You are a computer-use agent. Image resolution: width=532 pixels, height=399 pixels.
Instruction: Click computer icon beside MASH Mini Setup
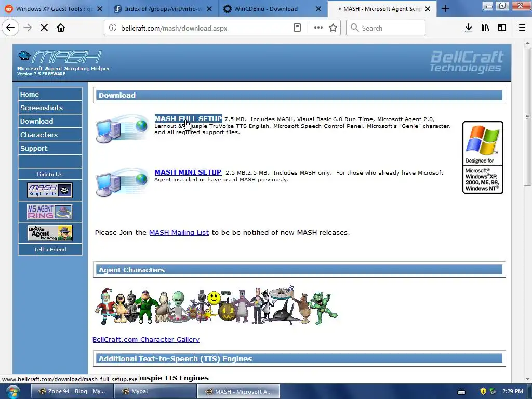122,182
